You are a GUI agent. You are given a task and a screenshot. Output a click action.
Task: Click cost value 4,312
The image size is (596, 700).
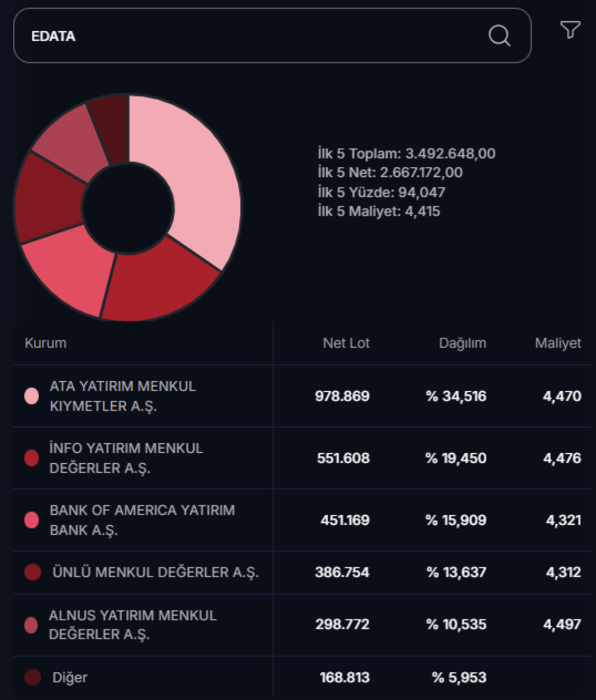[564, 572]
